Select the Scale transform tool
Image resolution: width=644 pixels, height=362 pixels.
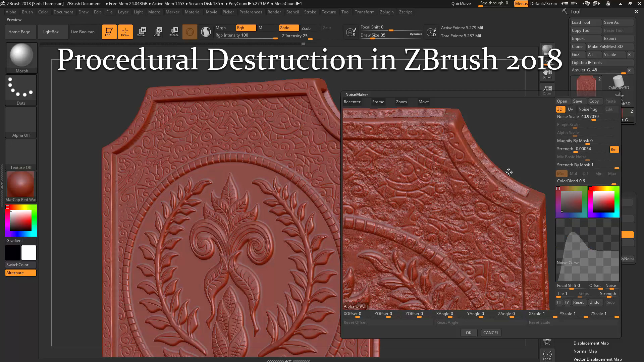[x=157, y=32]
